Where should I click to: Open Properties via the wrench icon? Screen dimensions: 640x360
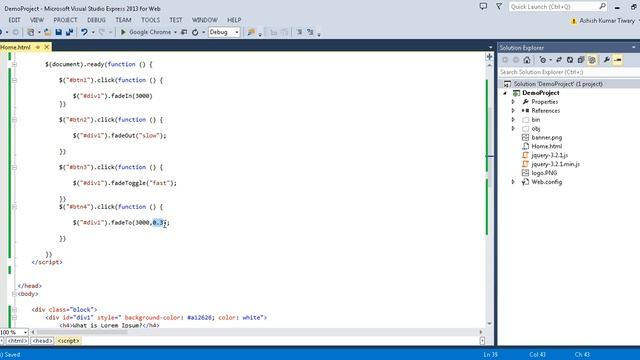[x=607, y=60]
